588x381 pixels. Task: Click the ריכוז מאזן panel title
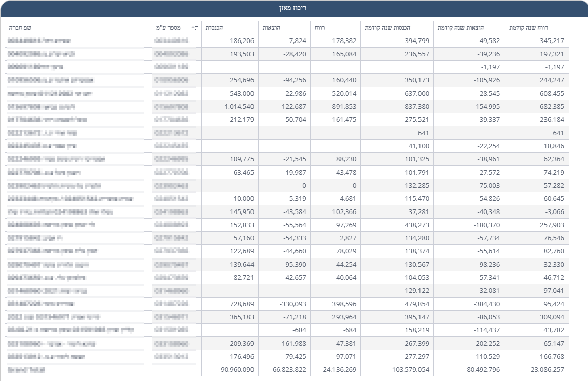click(x=294, y=8)
